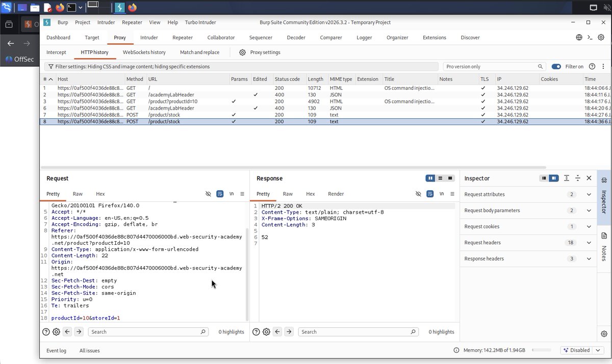The height and width of the screenshot is (364, 612).
Task: Toggle hidden characters visibility in Request pane
Action: coord(208,194)
